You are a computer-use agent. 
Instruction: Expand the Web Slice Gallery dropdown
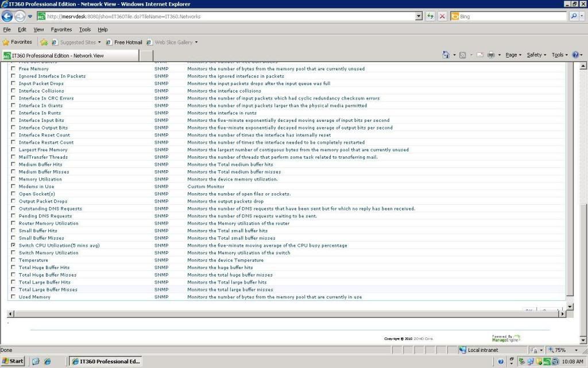tap(196, 42)
